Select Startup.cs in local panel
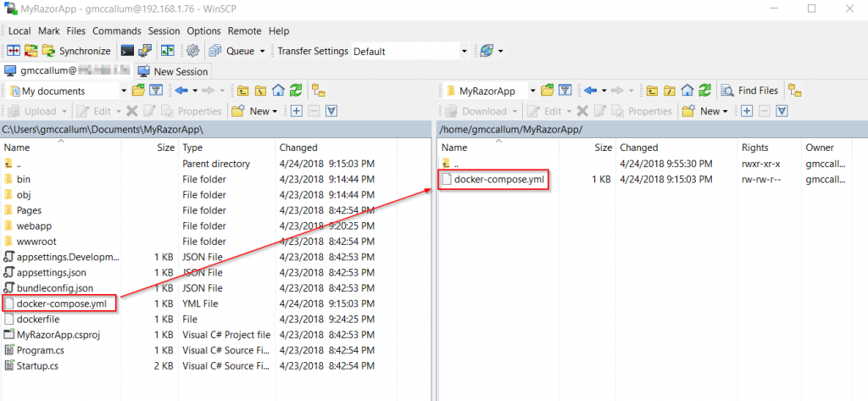Viewport: 868px width, 401px height. 37,365
